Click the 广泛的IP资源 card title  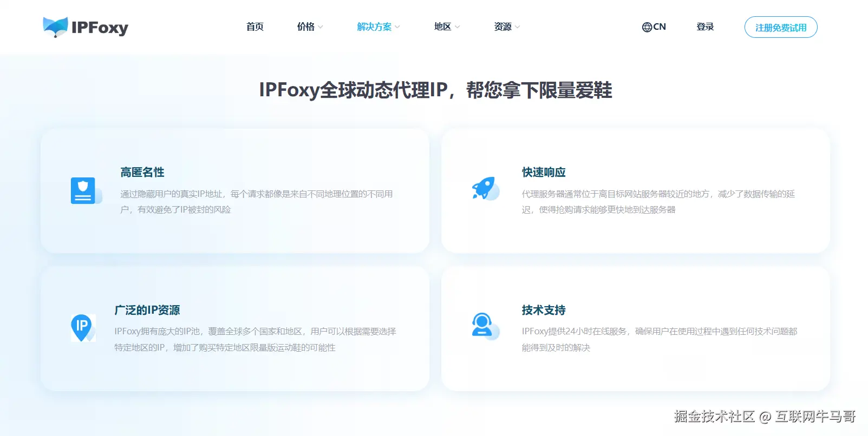coord(147,310)
